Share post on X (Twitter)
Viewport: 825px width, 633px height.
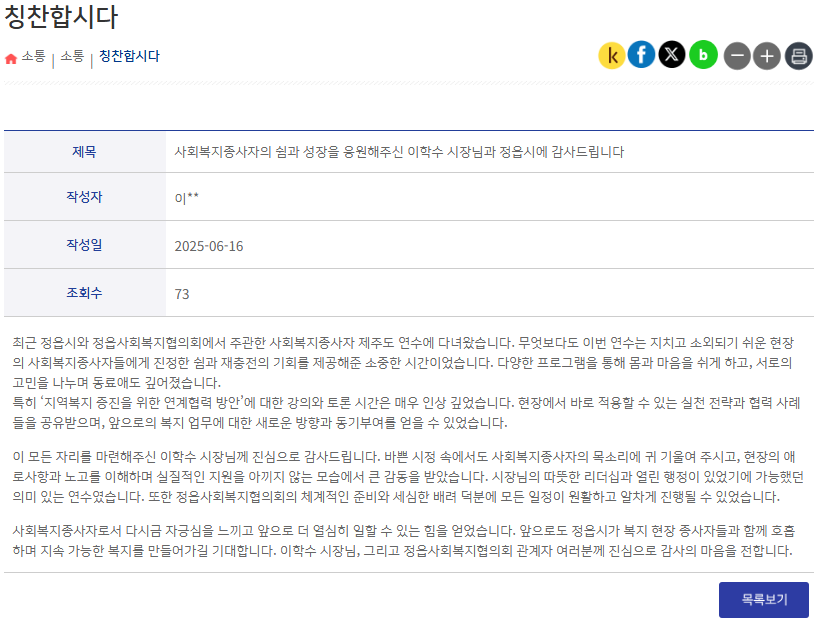pos(672,54)
